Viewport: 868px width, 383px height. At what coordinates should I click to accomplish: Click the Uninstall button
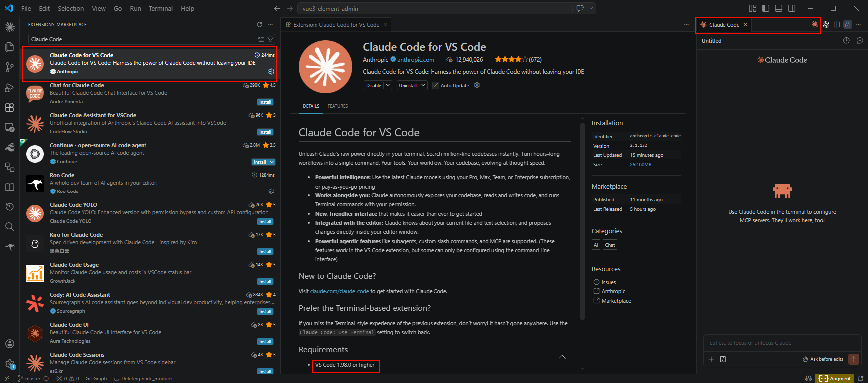408,85
